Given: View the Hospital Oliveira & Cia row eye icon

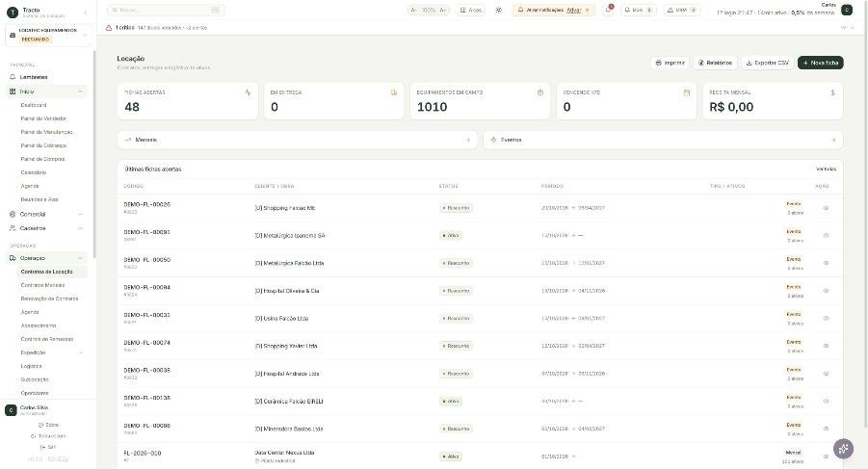Looking at the screenshot, I should point(826,291).
